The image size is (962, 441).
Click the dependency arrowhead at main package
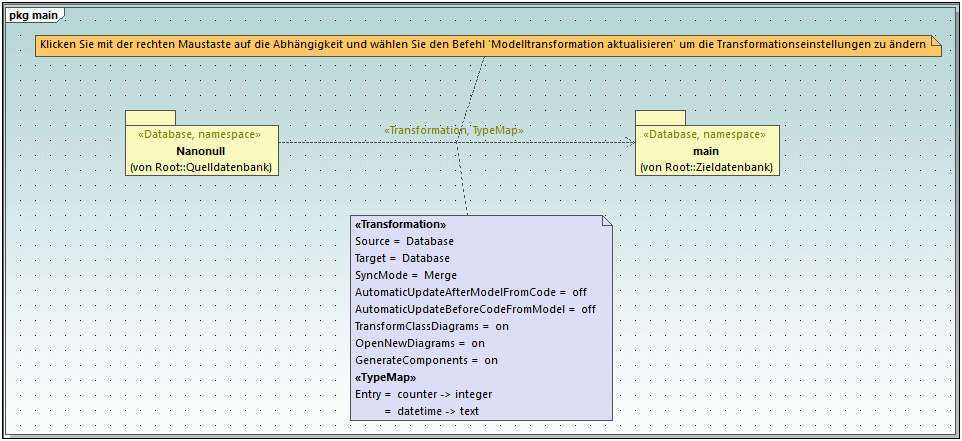[x=630, y=142]
